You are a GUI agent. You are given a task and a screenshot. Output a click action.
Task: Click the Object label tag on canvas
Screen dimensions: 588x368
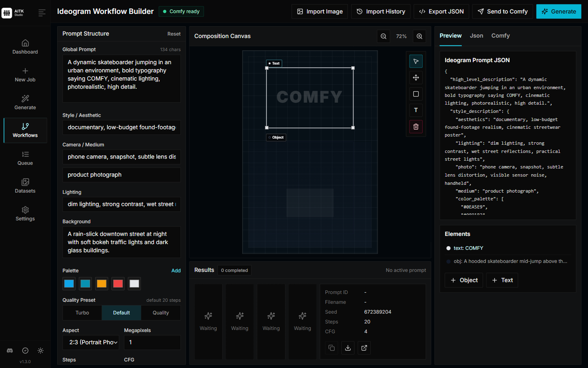[x=276, y=137]
